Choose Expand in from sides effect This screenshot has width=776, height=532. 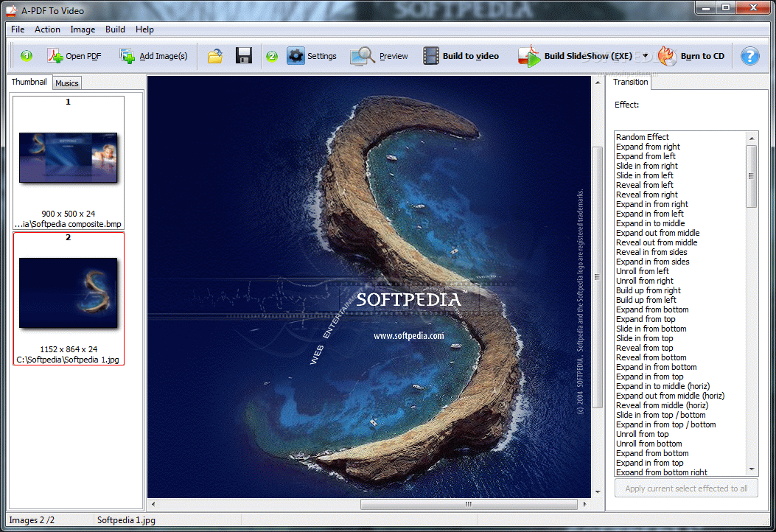tap(652, 262)
